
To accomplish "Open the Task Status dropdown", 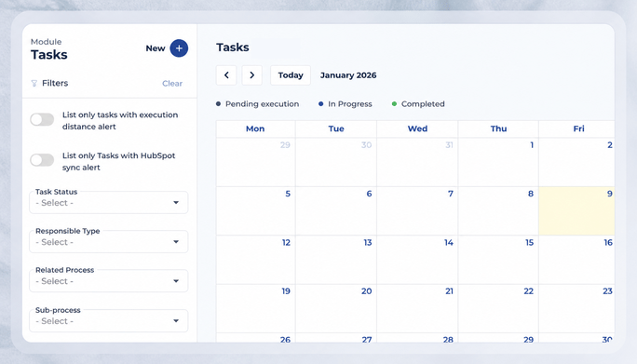I will pyautogui.click(x=108, y=202).
